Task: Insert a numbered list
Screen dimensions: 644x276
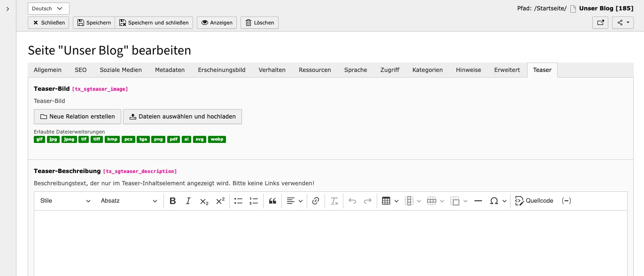Action: click(x=254, y=201)
